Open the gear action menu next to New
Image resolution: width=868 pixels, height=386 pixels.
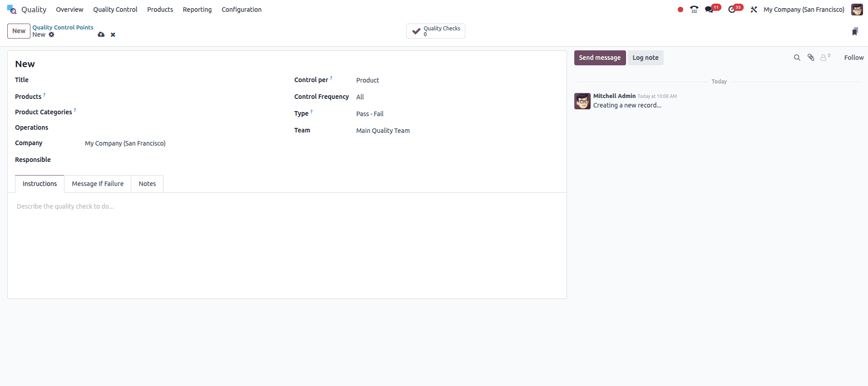click(52, 35)
